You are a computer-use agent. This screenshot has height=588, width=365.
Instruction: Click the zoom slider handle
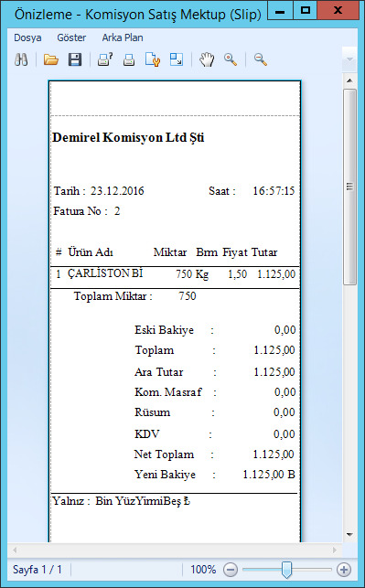pos(286,570)
